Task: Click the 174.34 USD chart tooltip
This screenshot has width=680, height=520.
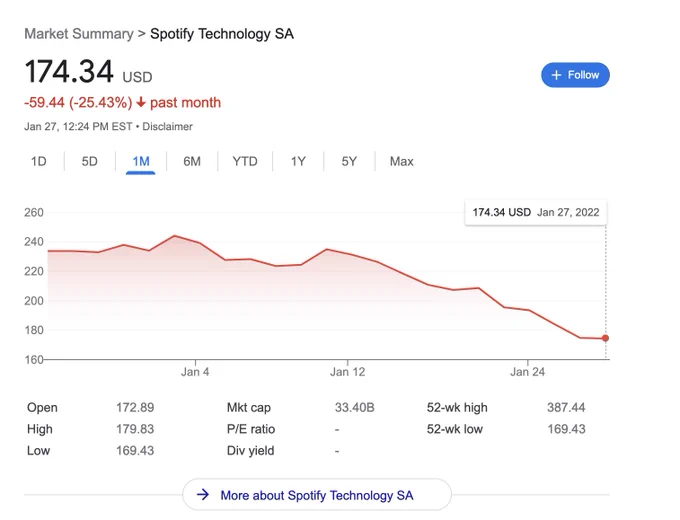Action: 536,213
